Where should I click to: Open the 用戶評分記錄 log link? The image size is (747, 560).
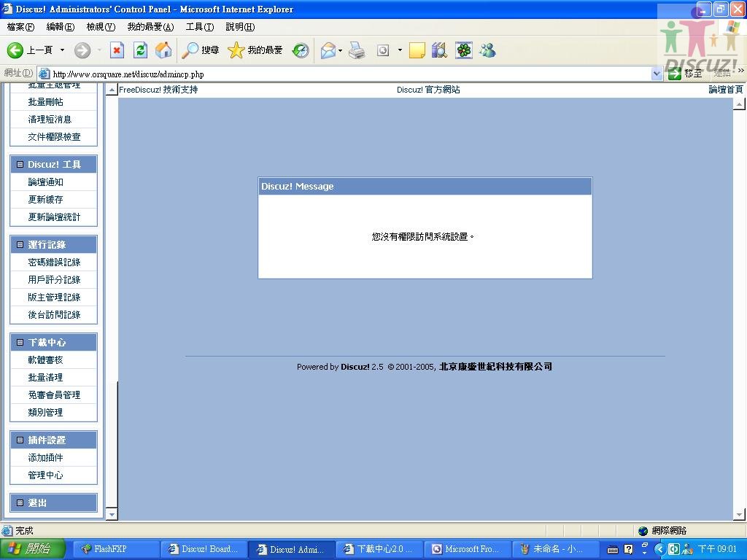(x=54, y=280)
